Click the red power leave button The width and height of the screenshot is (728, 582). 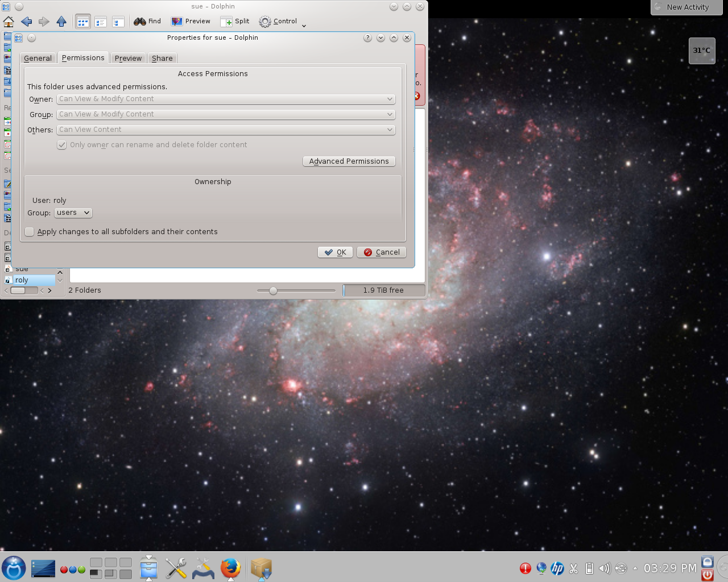click(708, 575)
